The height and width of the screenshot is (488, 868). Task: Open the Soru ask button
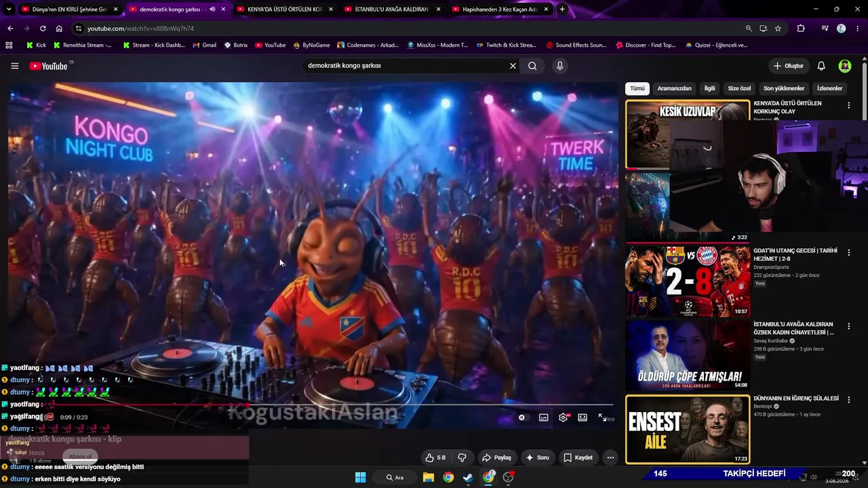coord(537,457)
